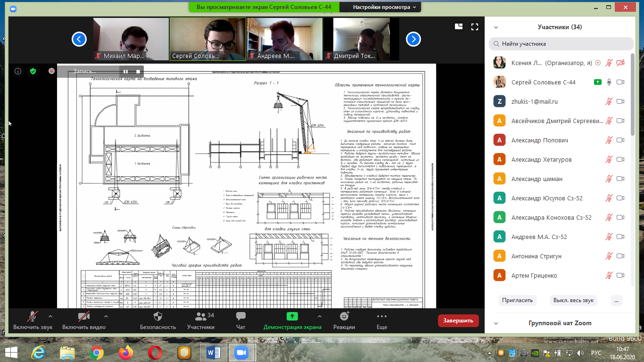Toggle the Участники panel
Image resolution: width=644 pixels, height=362 pixels.
tap(201, 321)
